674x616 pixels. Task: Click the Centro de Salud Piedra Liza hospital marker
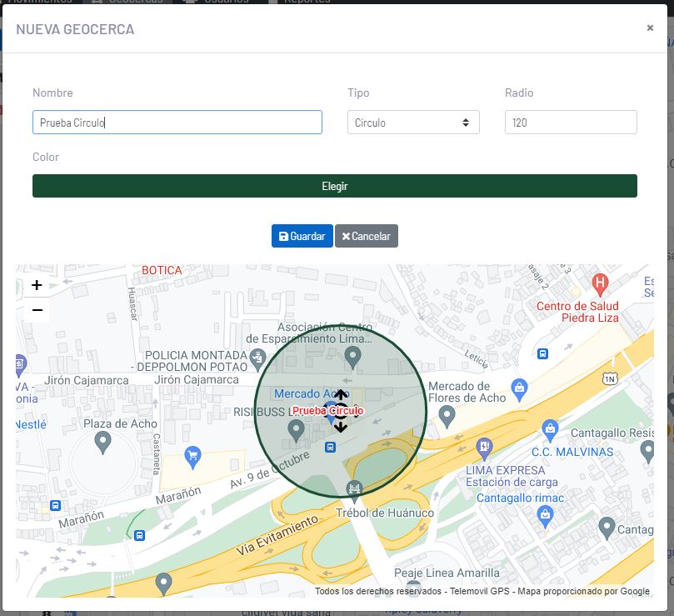click(x=600, y=284)
